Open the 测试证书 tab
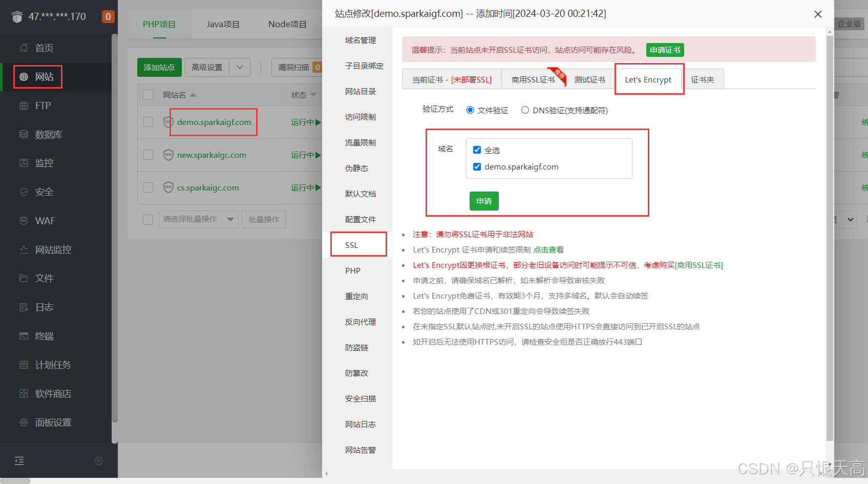 590,79
